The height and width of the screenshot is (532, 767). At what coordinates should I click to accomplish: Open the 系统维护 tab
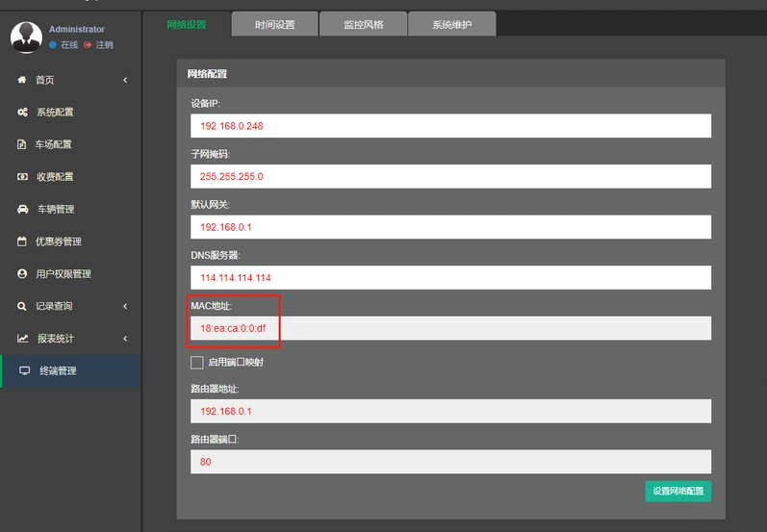coord(452,24)
